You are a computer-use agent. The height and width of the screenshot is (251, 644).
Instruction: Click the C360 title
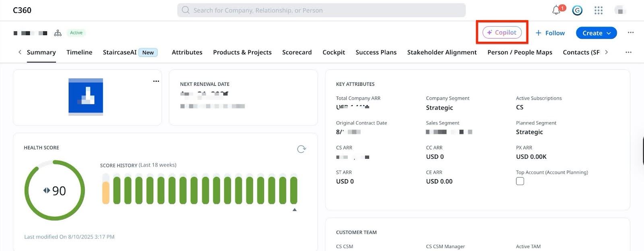(22, 10)
